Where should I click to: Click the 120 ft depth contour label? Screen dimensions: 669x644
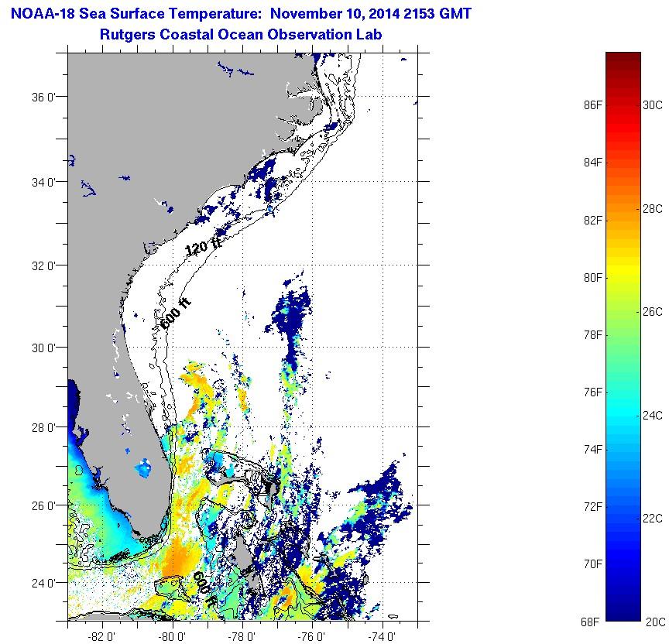(x=204, y=245)
